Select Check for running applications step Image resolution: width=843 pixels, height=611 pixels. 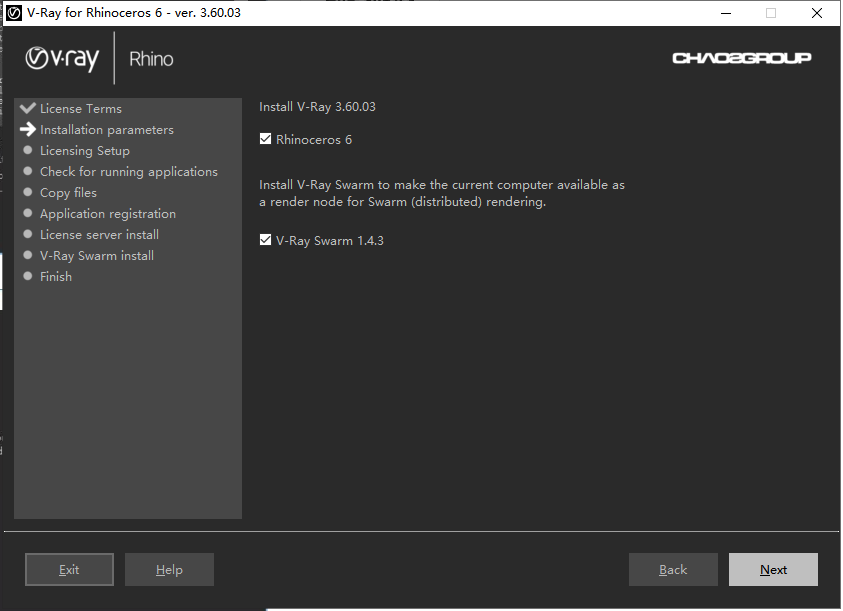tap(129, 172)
